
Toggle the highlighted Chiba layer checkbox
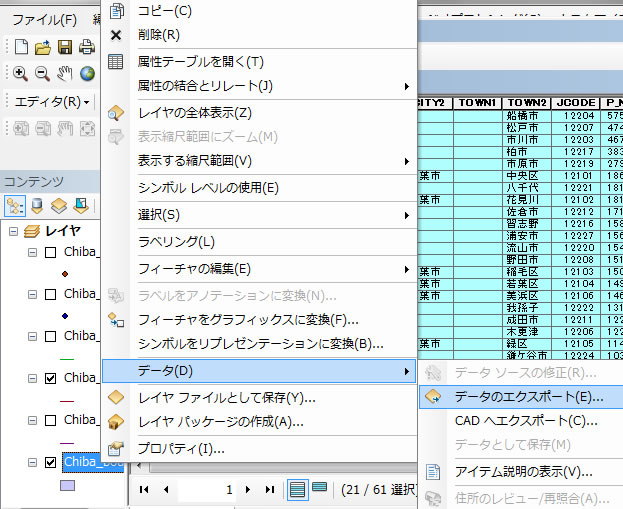point(51,462)
